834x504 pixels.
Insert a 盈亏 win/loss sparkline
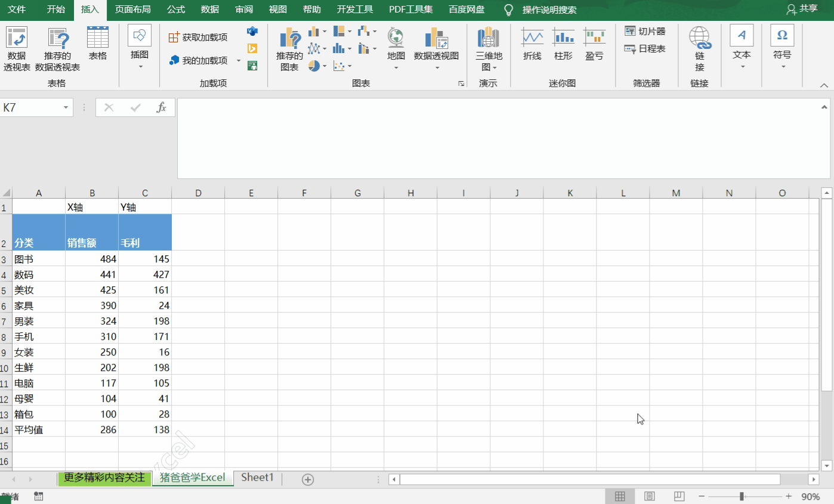[594, 44]
